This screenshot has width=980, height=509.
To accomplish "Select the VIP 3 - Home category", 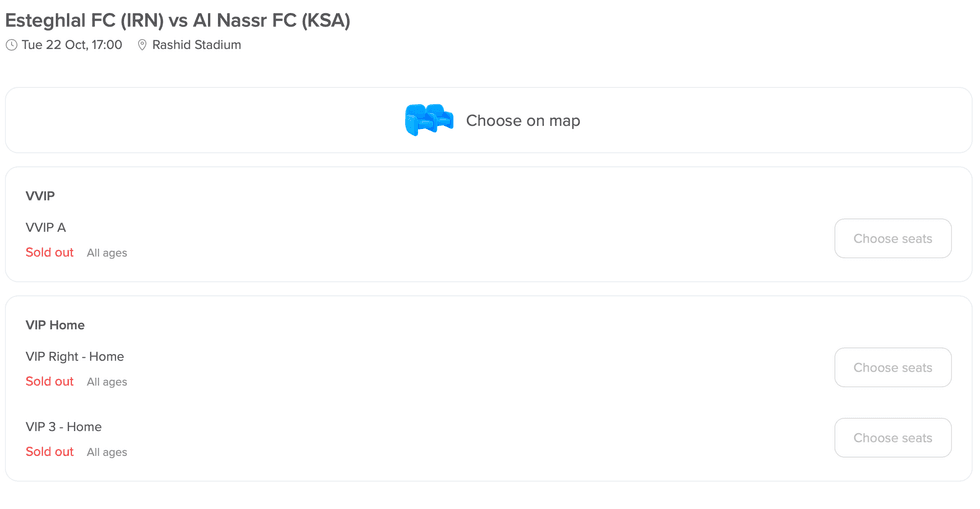I will (x=64, y=427).
